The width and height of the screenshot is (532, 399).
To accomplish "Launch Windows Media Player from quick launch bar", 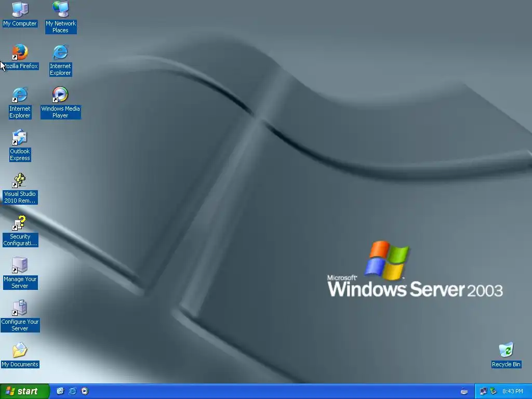I will (x=85, y=391).
